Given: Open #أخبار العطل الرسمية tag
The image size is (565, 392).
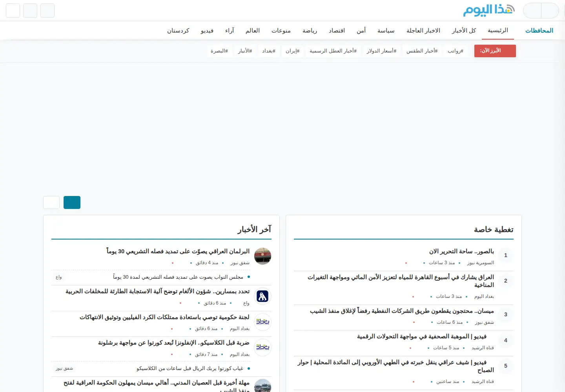Looking at the screenshot, I should (333, 51).
